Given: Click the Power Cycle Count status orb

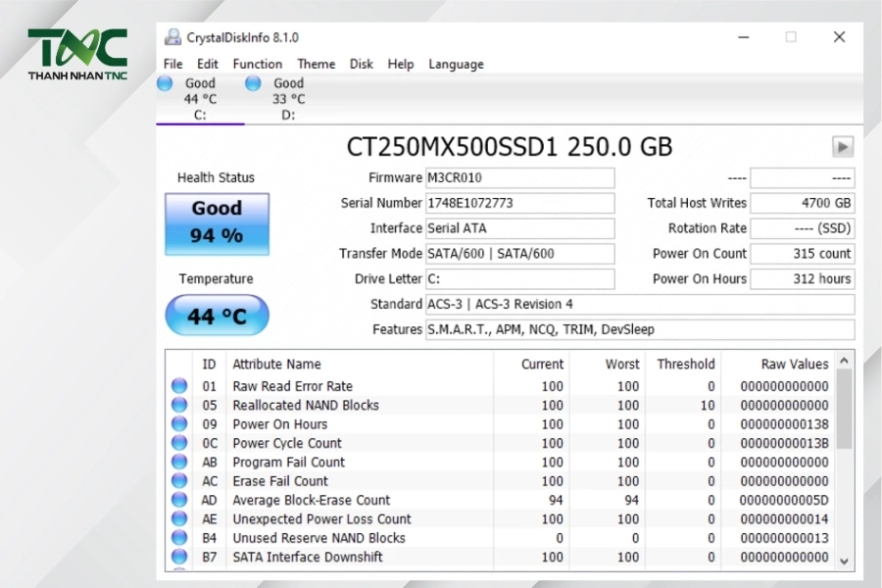Looking at the screenshot, I should coord(179,443).
